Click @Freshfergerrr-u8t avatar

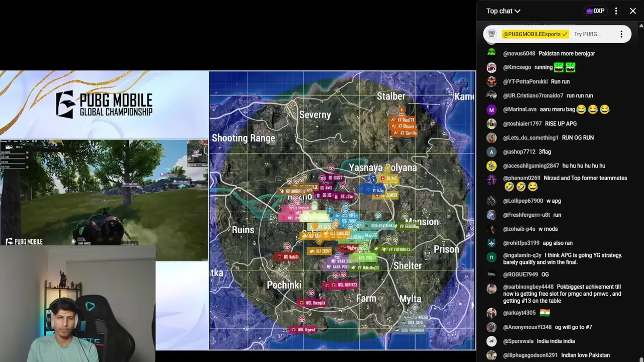(x=492, y=215)
